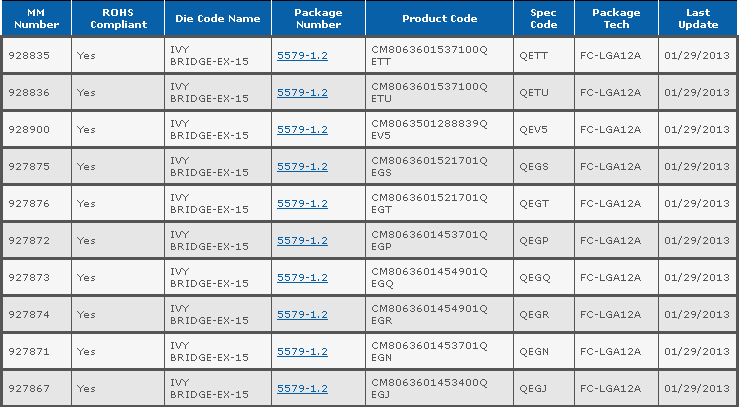Open 5579-1.2 package link for MM 928835
The width and height of the screenshot is (739, 407).
(x=302, y=55)
